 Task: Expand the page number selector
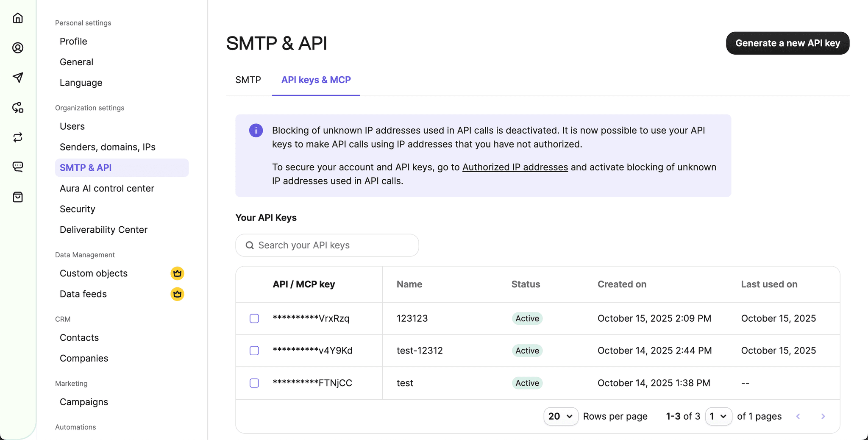718,416
